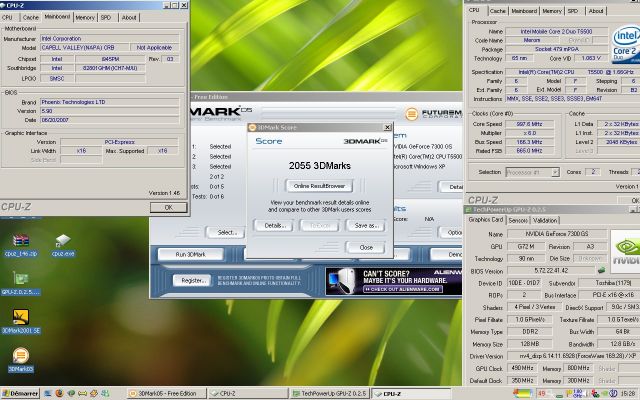Select the Graphics Card tab in GPU-Z
The height and width of the screenshot is (400, 640).
(486, 220)
